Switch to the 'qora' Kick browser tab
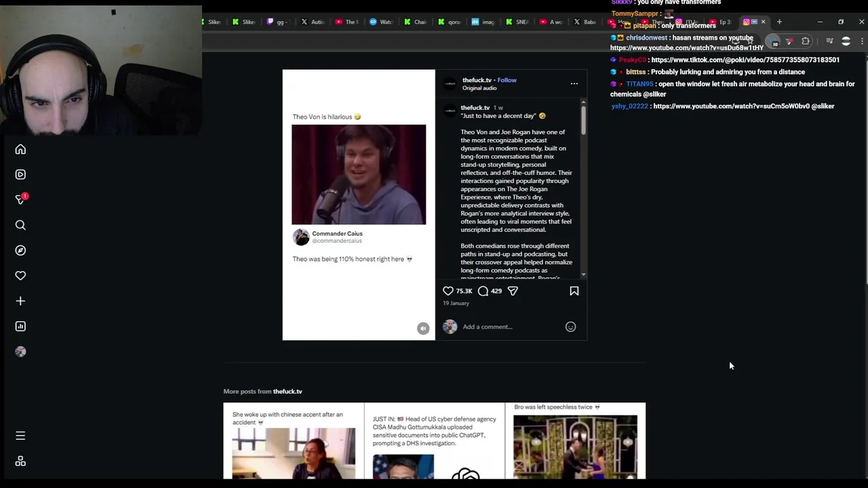Image resolution: width=868 pixels, height=488 pixels. pos(450,22)
